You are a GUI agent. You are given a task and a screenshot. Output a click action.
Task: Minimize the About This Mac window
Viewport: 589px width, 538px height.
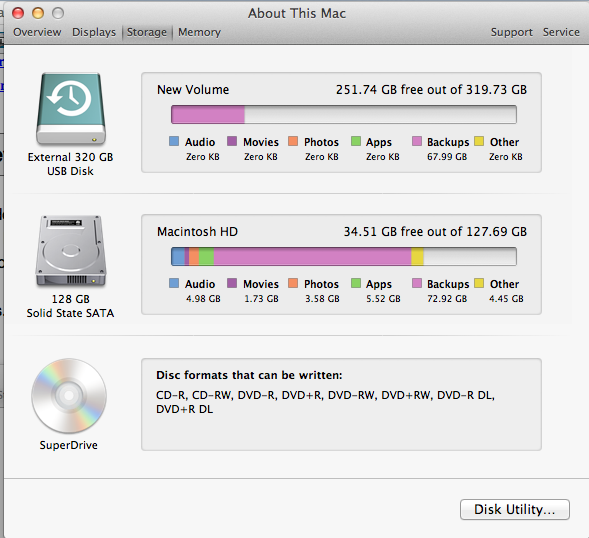[x=38, y=13]
